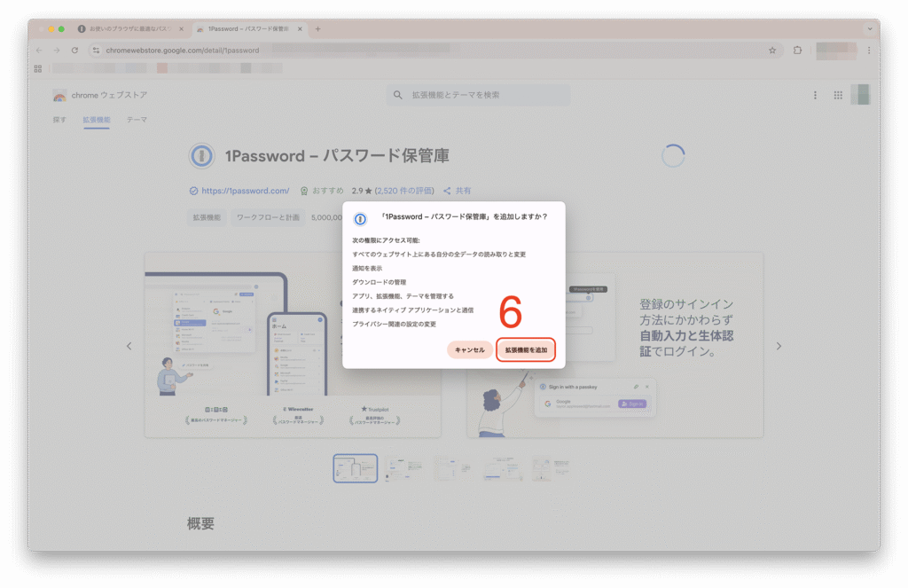908x588 pixels.
Task: Click the おすすめ featured badge
Action: click(322, 191)
